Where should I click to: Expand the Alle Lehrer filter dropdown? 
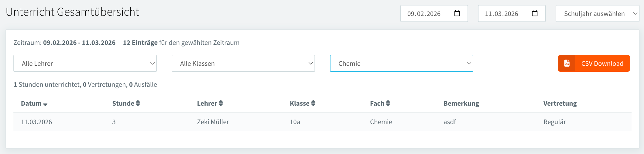[85, 63]
